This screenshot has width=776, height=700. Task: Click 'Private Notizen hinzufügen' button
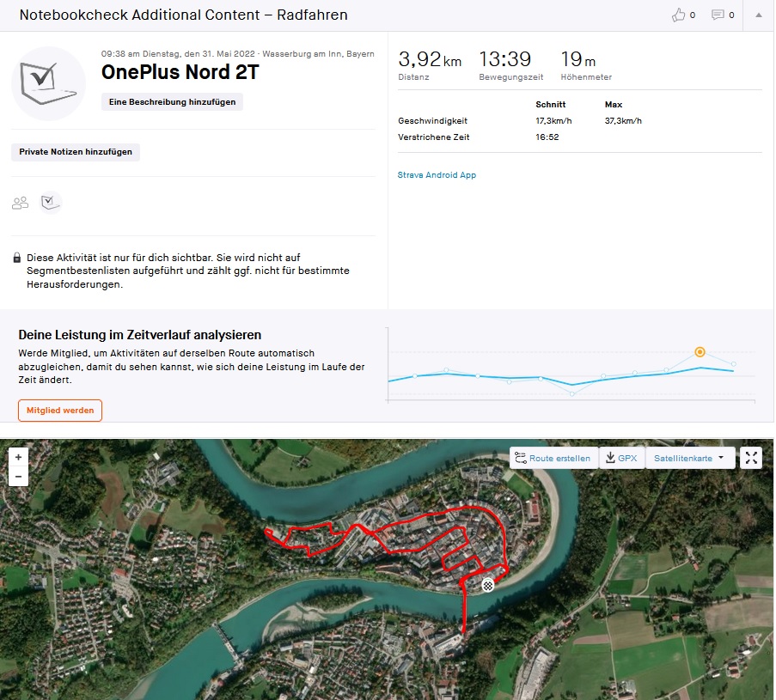click(76, 152)
